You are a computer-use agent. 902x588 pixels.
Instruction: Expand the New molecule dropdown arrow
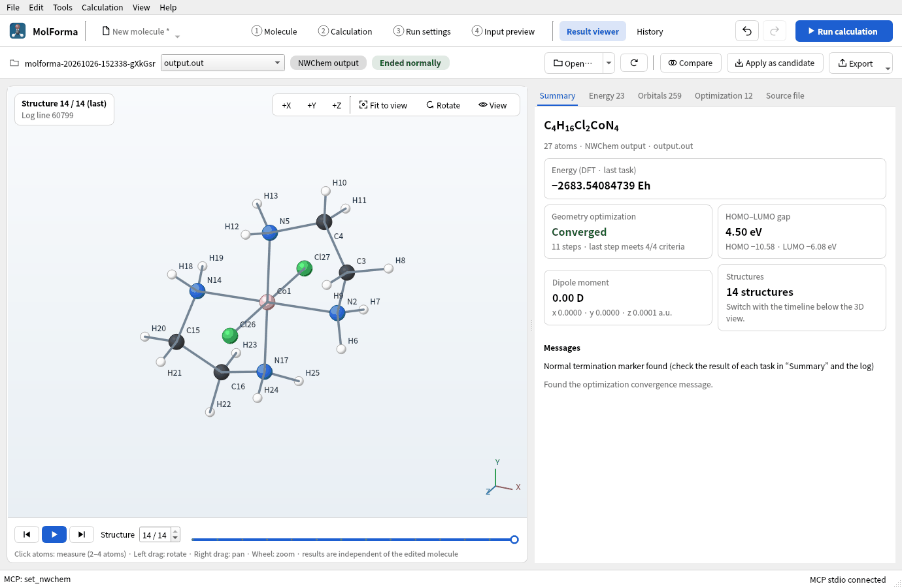click(x=177, y=37)
